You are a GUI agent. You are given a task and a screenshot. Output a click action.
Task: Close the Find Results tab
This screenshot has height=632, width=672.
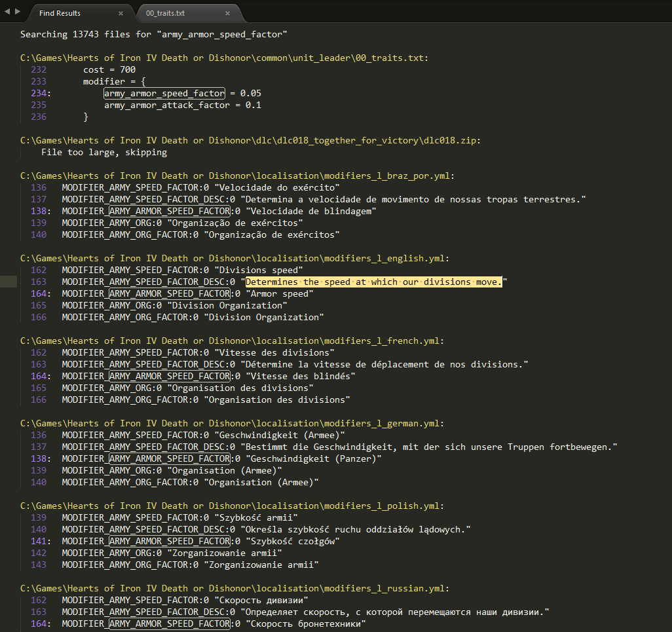tap(121, 13)
